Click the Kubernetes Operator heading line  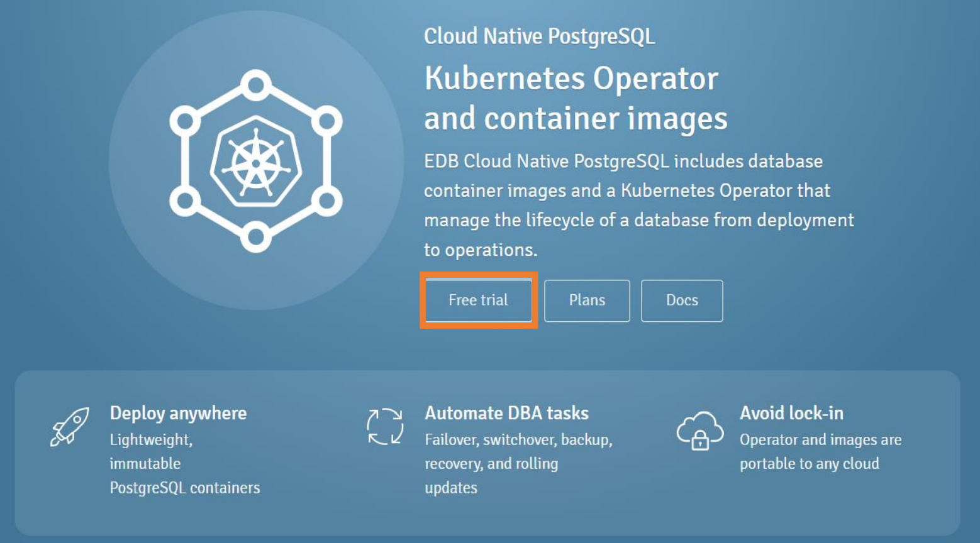(x=571, y=79)
